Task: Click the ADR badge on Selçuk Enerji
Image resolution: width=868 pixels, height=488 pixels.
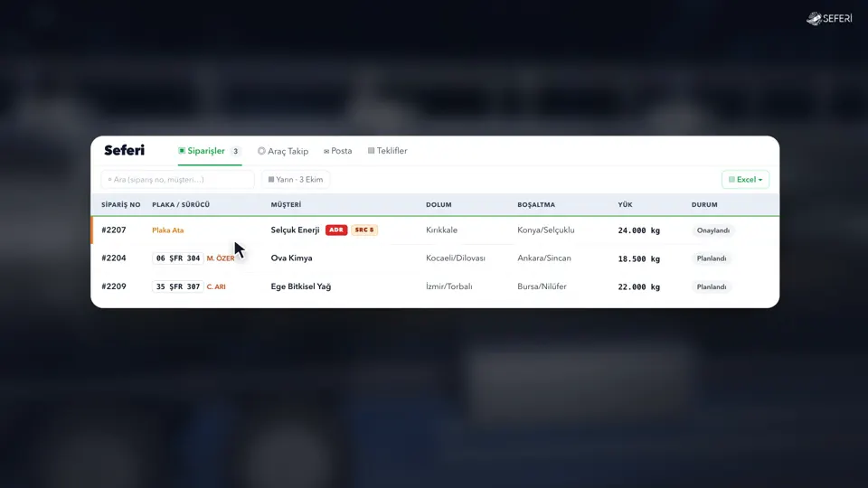Action: pyautogui.click(x=336, y=230)
